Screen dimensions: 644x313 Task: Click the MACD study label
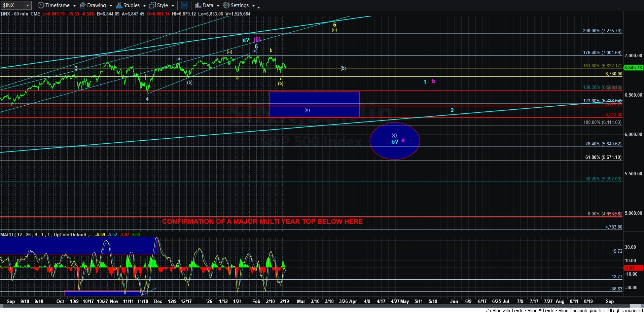(44, 235)
